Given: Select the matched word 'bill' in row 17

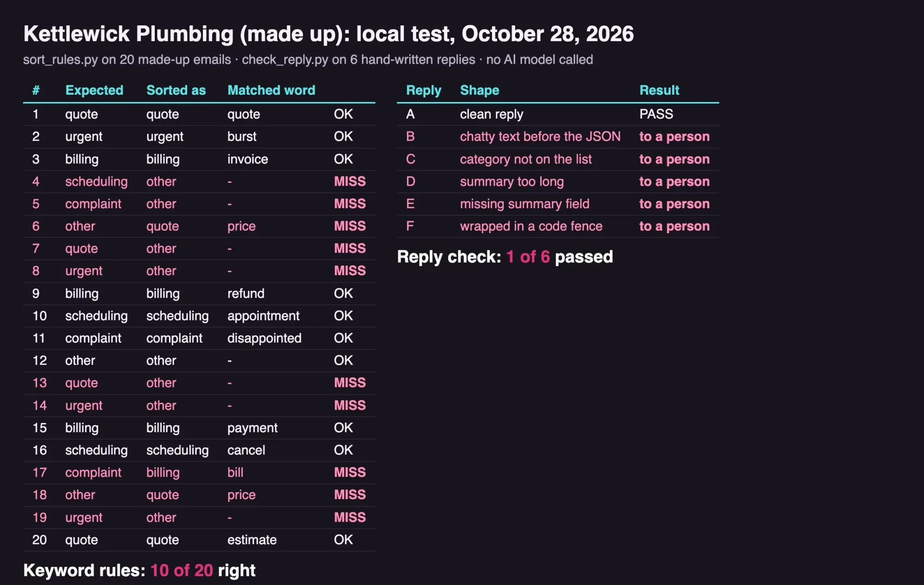Looking at the screenshot, I should tap(235, 472).
